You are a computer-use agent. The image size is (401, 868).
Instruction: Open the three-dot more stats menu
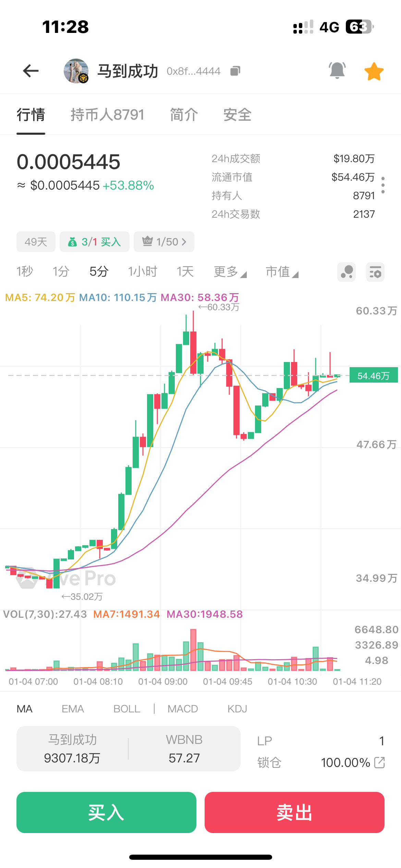[x=383, y=185]
